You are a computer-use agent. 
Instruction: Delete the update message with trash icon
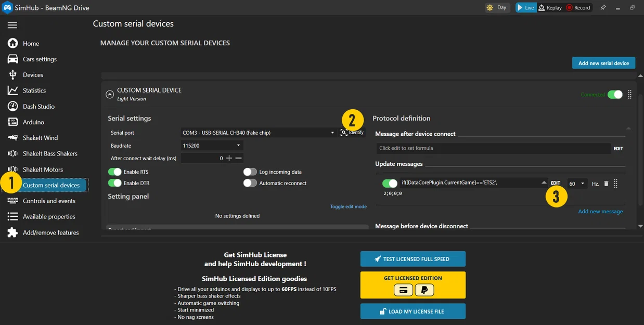[x=606, y=184]
